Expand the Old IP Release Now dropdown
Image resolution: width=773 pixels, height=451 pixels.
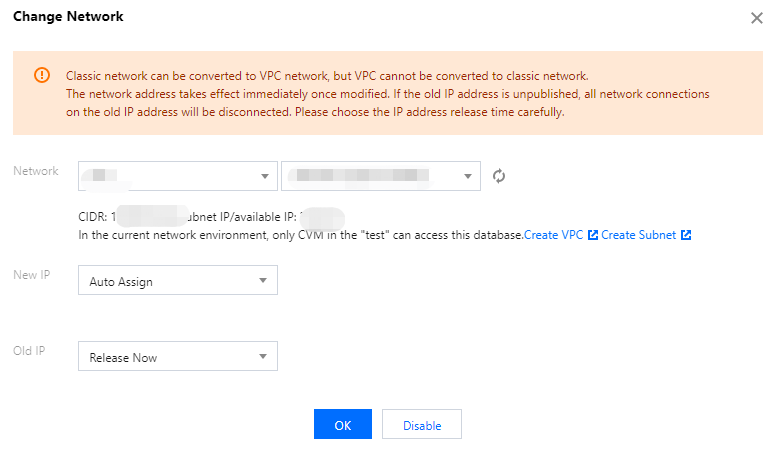point(177,356)
